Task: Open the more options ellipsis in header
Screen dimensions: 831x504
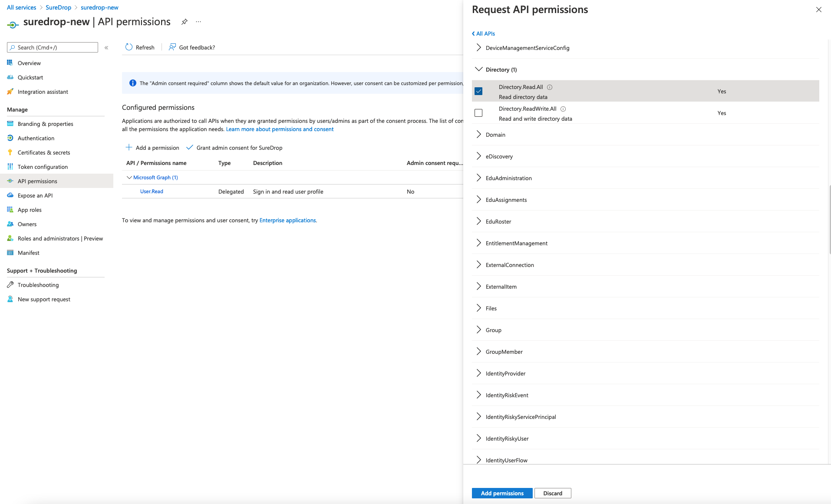Action: pos(198,22)
